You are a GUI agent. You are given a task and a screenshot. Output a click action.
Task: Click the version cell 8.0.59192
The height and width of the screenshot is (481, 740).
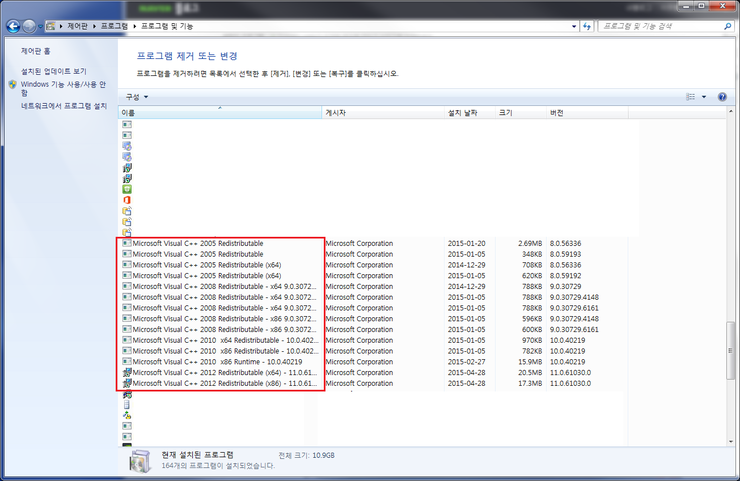565,276
